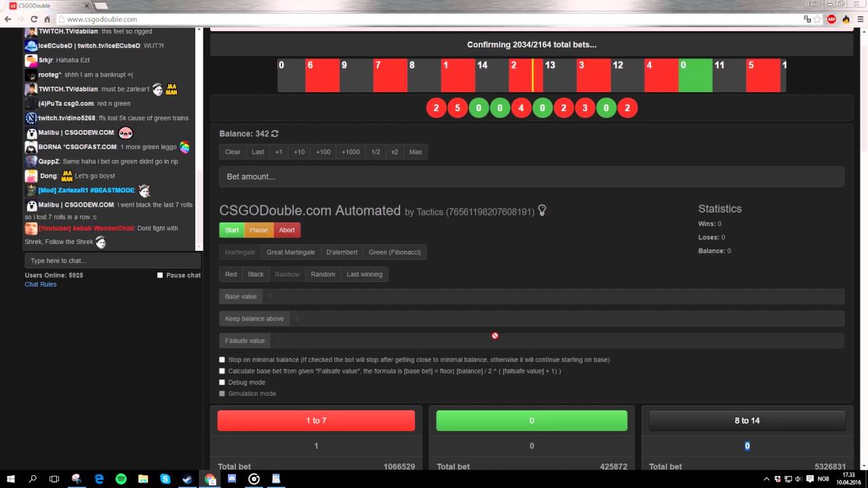The width and height of the screenshot is (868, 488).
Task: Choose Last winning color mode
Action: point(364,274)
